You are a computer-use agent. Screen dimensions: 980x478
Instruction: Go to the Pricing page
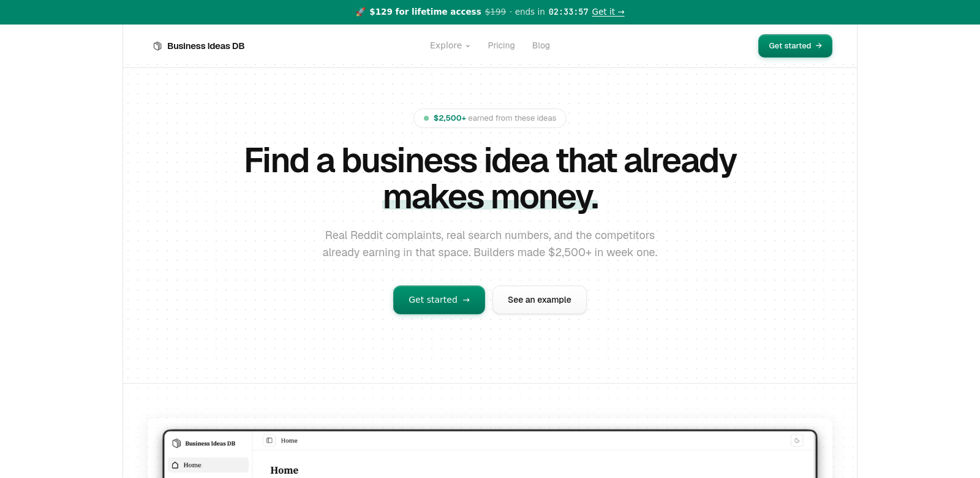[501, 45]
